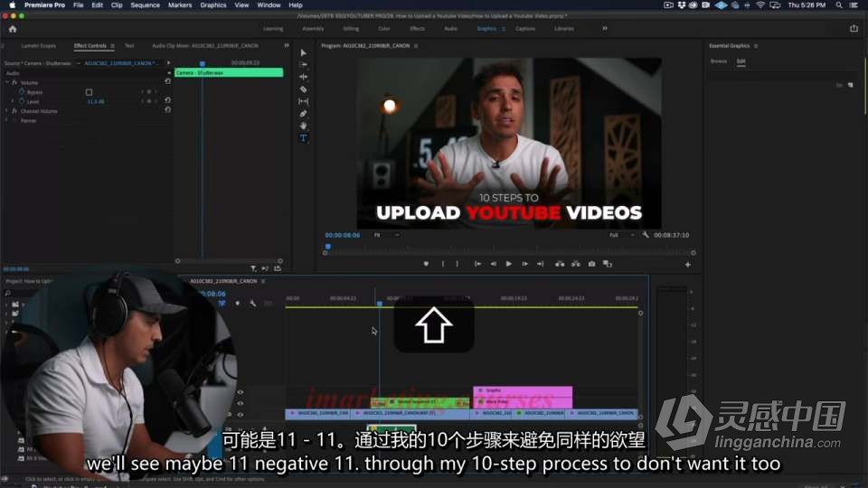Image resolution: width=868 pixels, height=488 pixels.
Task: Click the Home icon
Action: tap(13, 29)
